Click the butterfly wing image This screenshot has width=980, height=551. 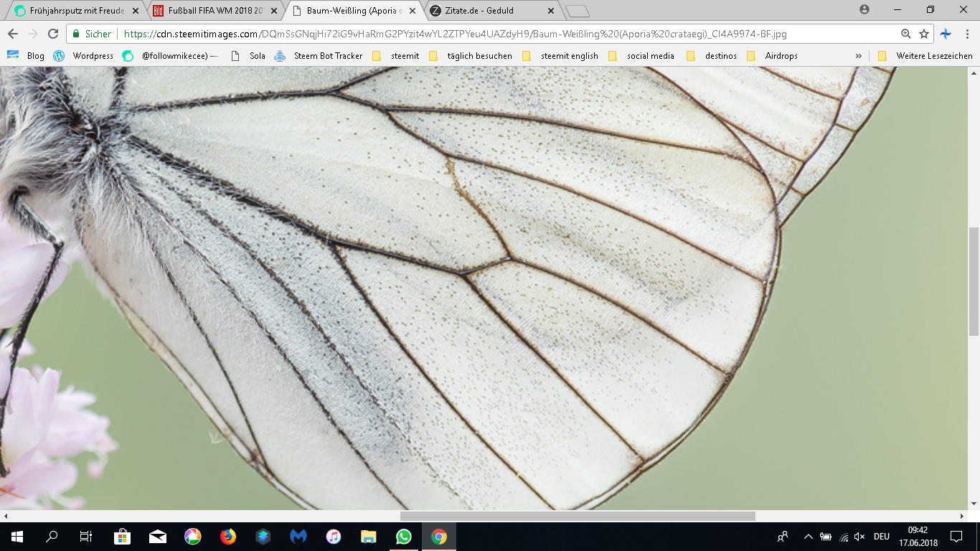pyautogui.click(x=484, y=288)
